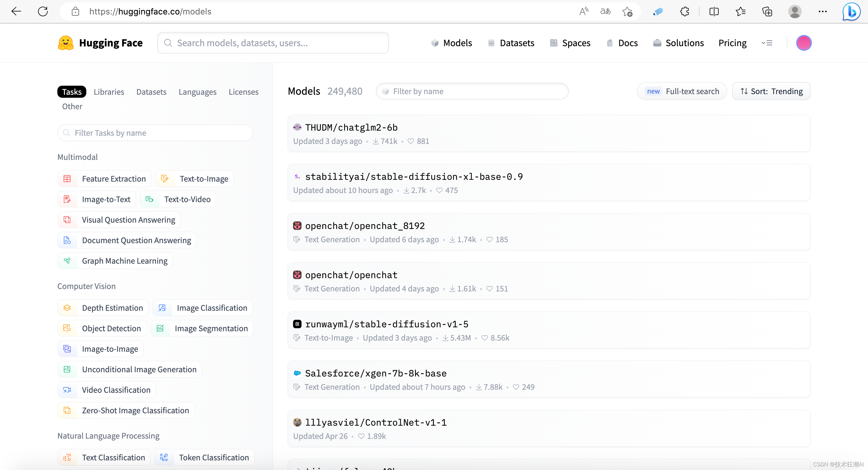
Task: Expand the more navigation menu chevron
Action: 767,43
